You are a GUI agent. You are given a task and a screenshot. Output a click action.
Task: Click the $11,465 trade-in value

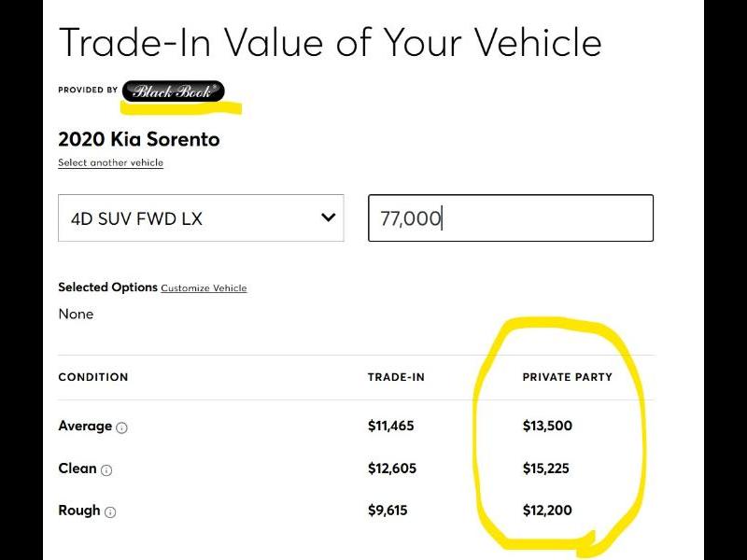(392, 426)
